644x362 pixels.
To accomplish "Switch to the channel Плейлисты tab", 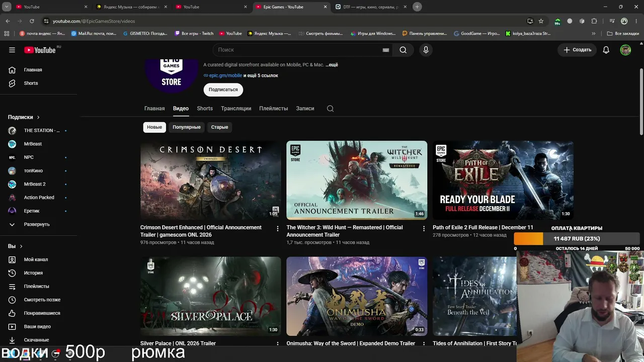I will point(274,109).
